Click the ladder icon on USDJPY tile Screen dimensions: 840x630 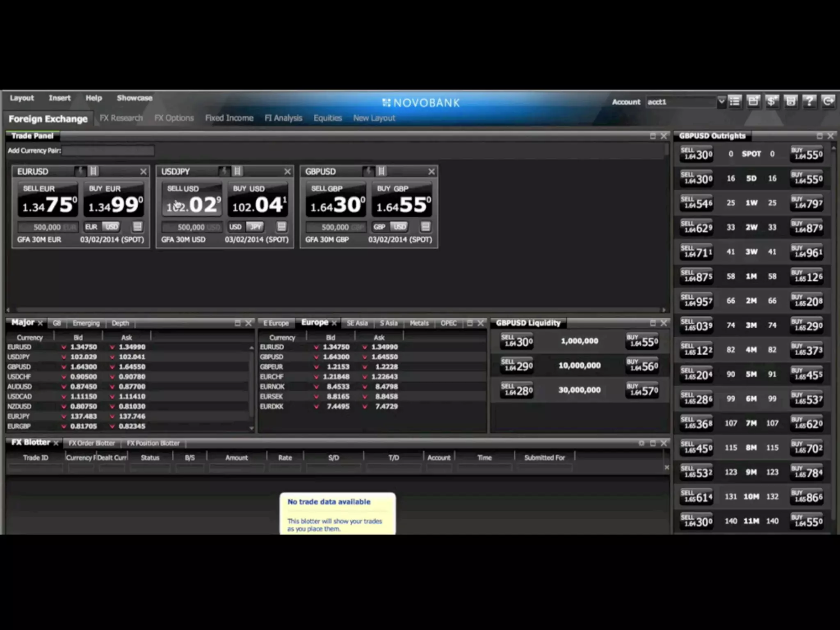coord(237,171)
